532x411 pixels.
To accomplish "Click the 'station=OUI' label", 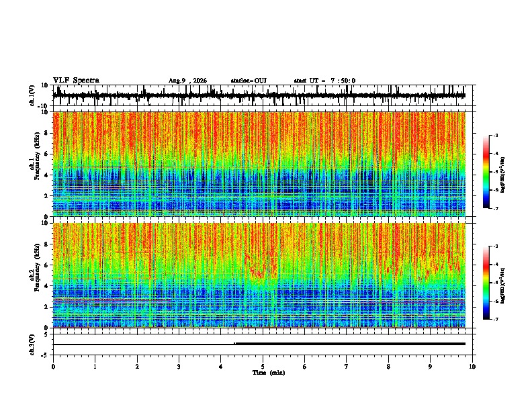I will click(x=249, y=81).
